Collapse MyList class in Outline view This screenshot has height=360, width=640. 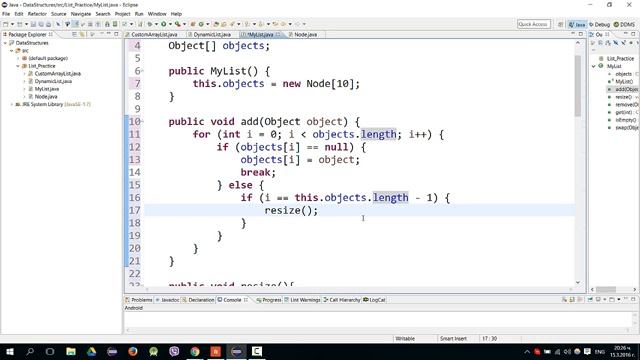click(x=594, y=66)
